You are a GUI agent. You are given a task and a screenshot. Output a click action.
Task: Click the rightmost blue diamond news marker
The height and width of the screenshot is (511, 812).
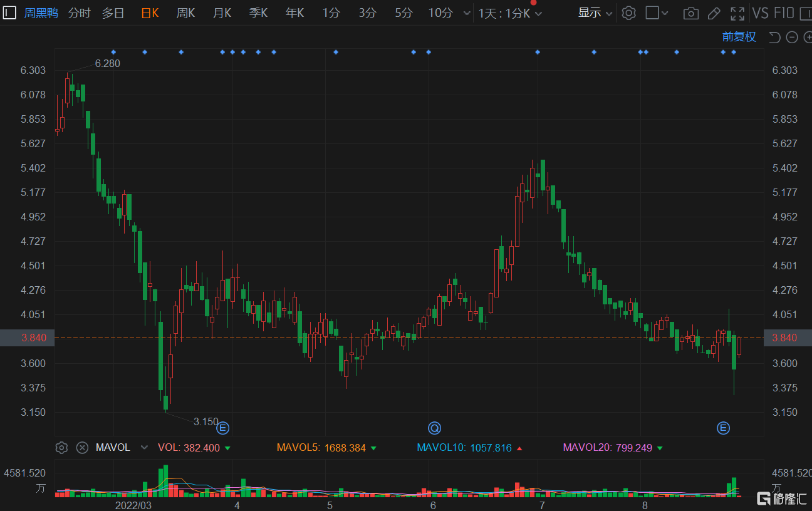[734, 52]
